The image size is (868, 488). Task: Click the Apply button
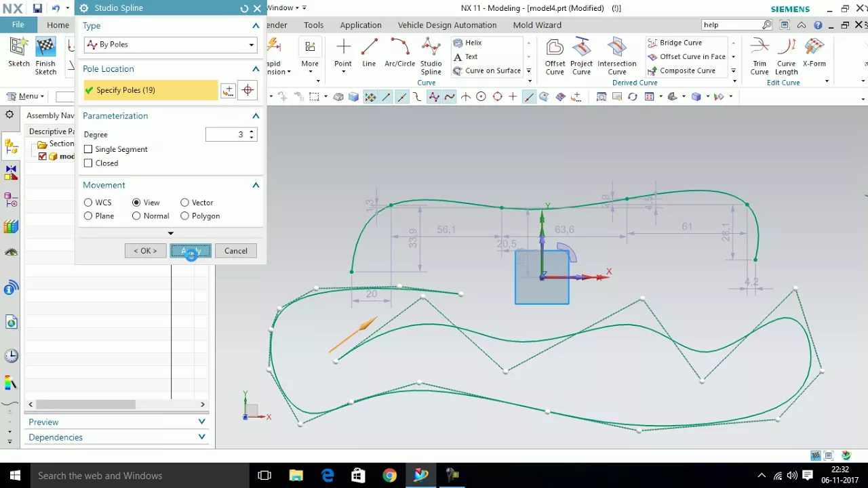pos(191,251)
